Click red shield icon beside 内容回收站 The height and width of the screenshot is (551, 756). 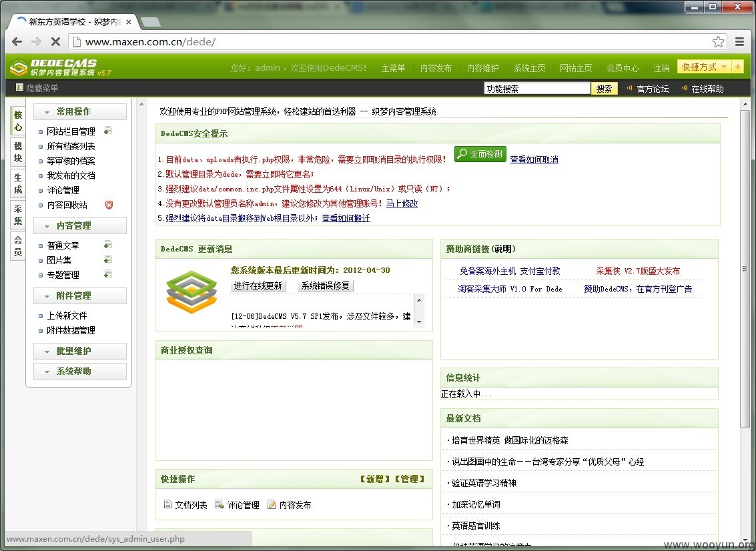coord(109,205)
